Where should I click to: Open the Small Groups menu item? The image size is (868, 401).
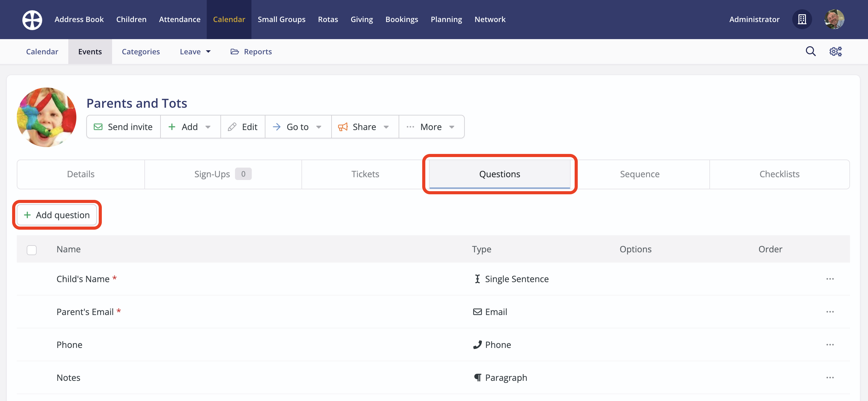(282, 19)
